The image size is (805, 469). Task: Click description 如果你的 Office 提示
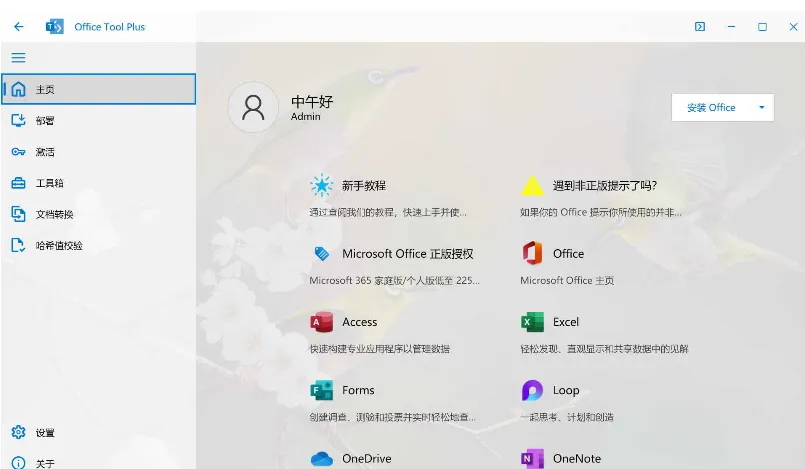pyautogui.click(x=601, y=212)
